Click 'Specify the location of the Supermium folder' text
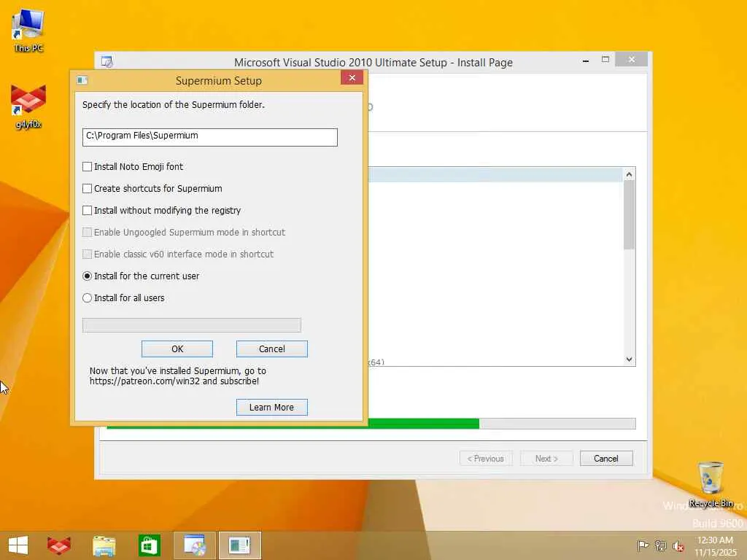Screen dimensions: 747x560 point(173,105)
